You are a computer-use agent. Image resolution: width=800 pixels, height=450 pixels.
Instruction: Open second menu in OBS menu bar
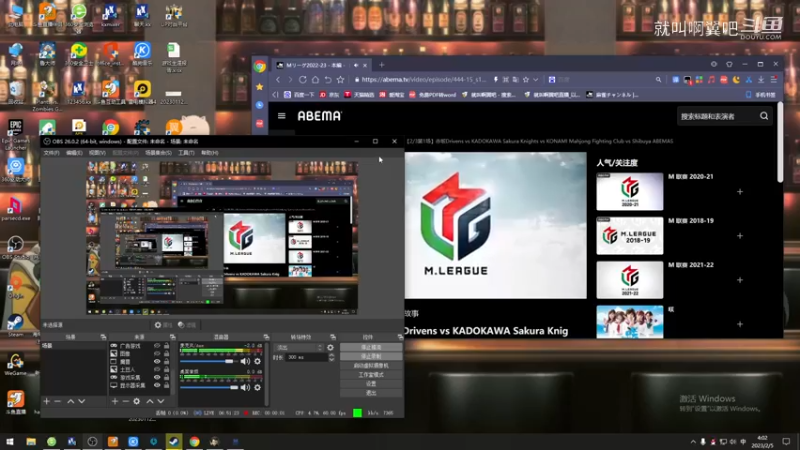coord(74,153)
